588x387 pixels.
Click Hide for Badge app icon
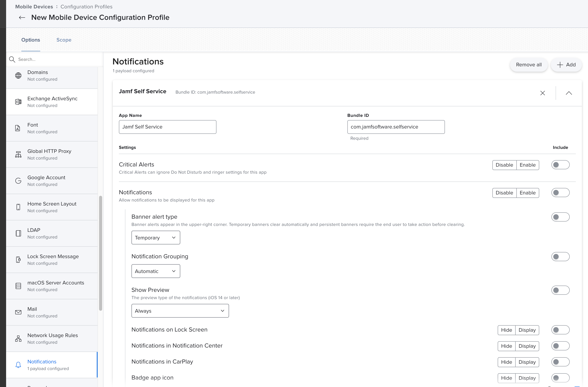(x=506, y=378)
